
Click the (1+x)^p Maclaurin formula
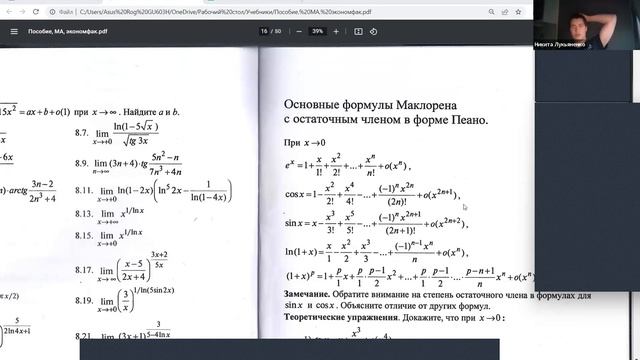409,278
